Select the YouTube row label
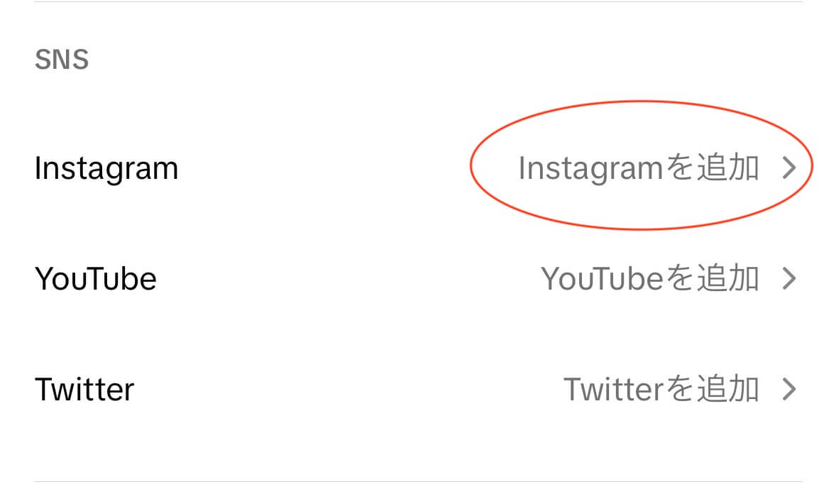This screenshot has width=819, height=504. click(x=96, y=278)
